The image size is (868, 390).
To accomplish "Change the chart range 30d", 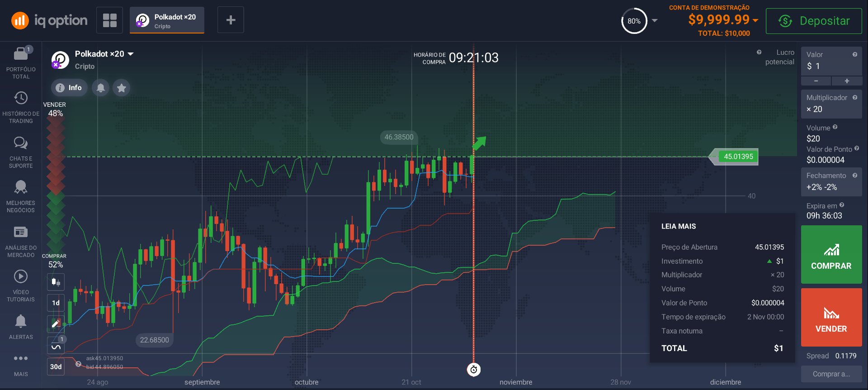I will click(x=56, y=366).
